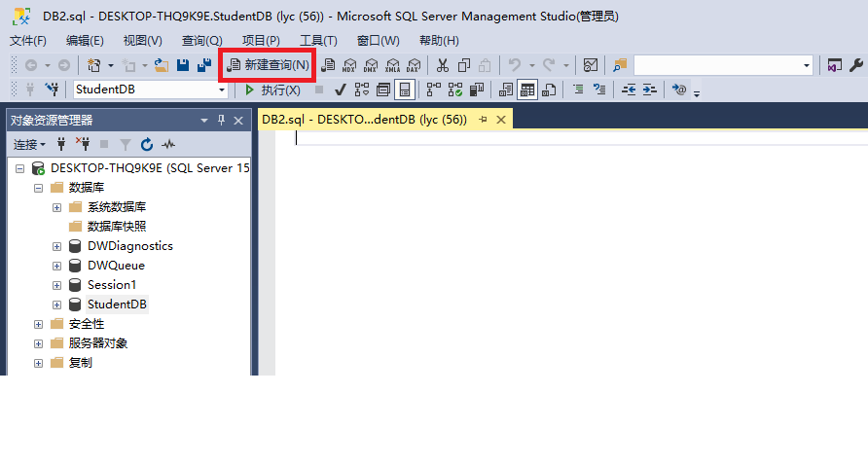Viewport: 868px width, 466px height.
Task: Collapse the DESKTOP-THQ9K9E server node
Action: [19, 168]
